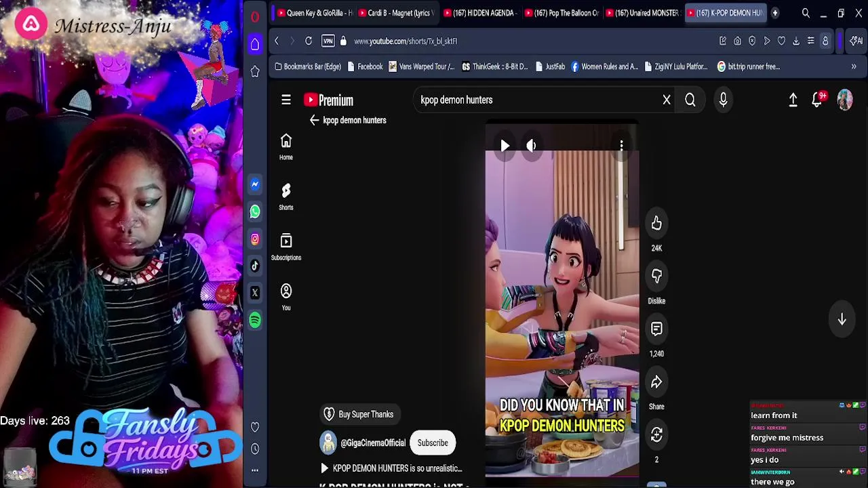Expand the bookmarks overflow chevron
The height and width of the screenshot is (488, 868).
[854, 66]
